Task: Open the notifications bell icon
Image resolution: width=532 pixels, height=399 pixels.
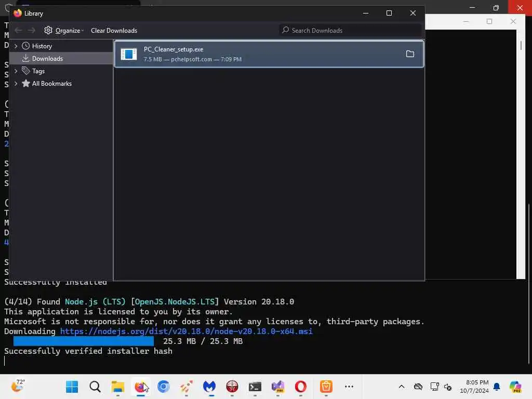Action: click(x=497, y=387)
